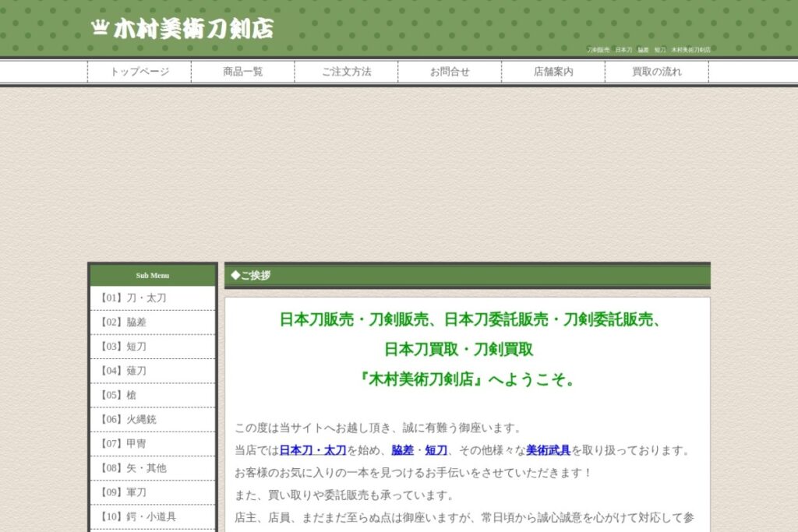
Task: Open the 買取の流れ navigation tab
Action: [656, 72]
